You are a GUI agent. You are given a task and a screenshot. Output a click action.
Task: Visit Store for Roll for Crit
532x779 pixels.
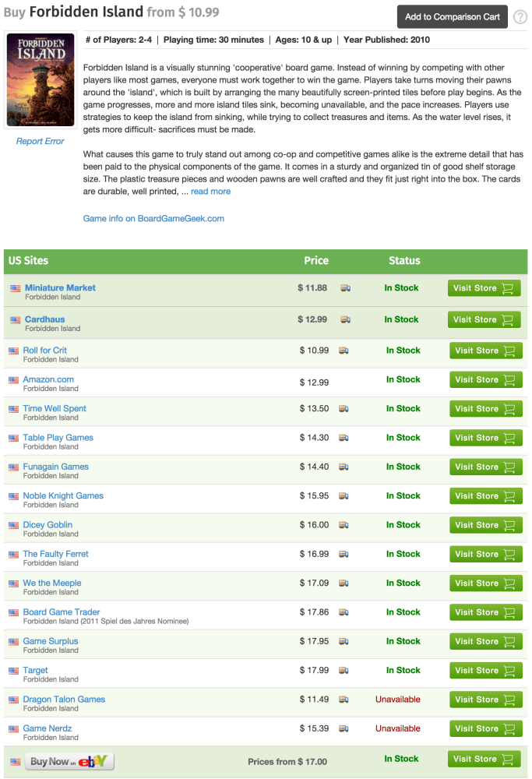(486, 351)
